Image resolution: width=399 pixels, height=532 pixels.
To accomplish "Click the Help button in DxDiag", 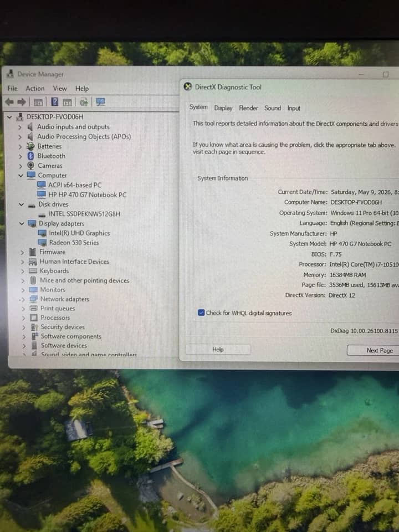I will click(218, 350).
